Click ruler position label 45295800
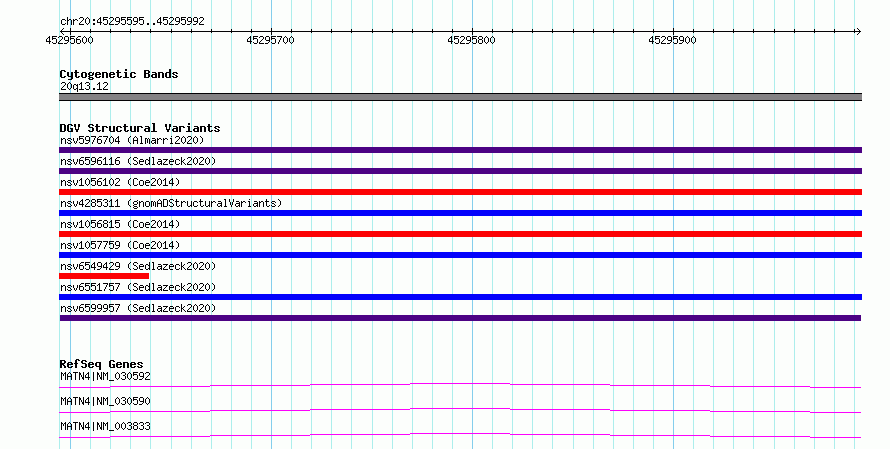The width and height of the screenshot is (890, 449). pyautogui.click(x=471, y=40)
